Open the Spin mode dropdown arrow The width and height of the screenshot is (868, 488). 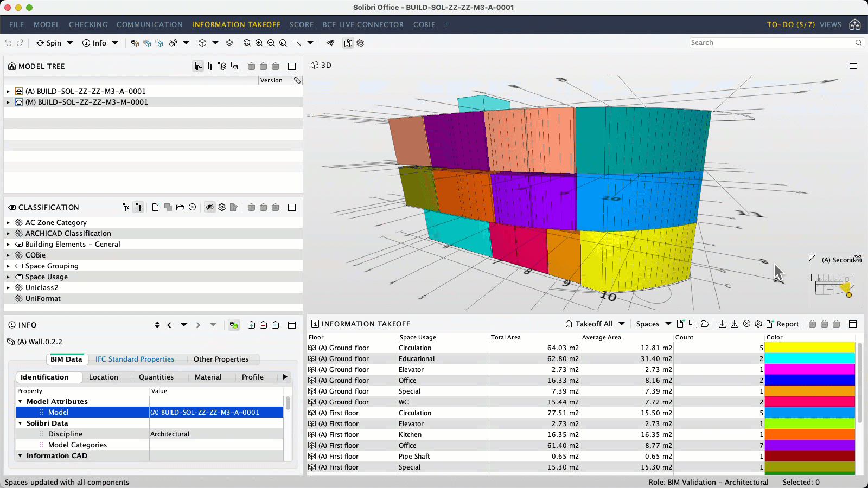70,43
